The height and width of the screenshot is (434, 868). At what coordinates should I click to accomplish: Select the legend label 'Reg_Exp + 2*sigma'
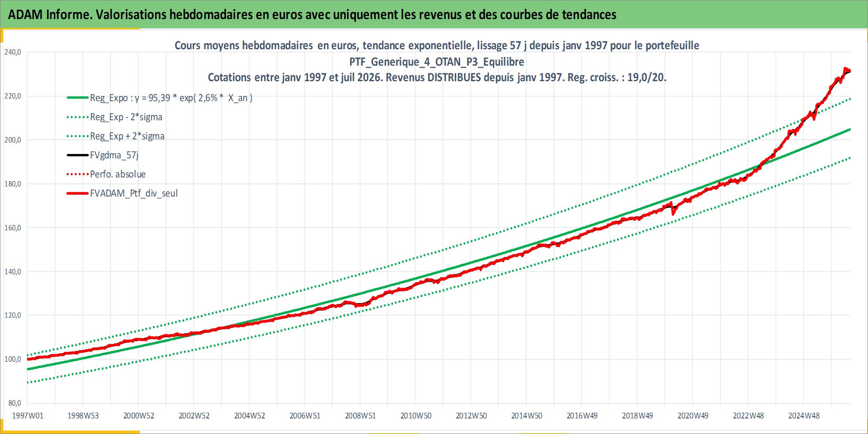(x=127, y=136)
